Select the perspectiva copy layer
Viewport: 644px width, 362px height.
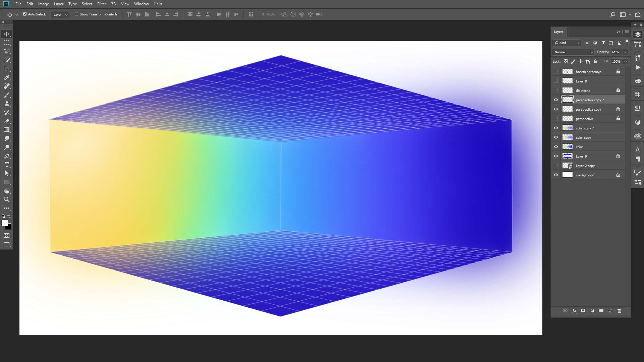coord(588,109)
